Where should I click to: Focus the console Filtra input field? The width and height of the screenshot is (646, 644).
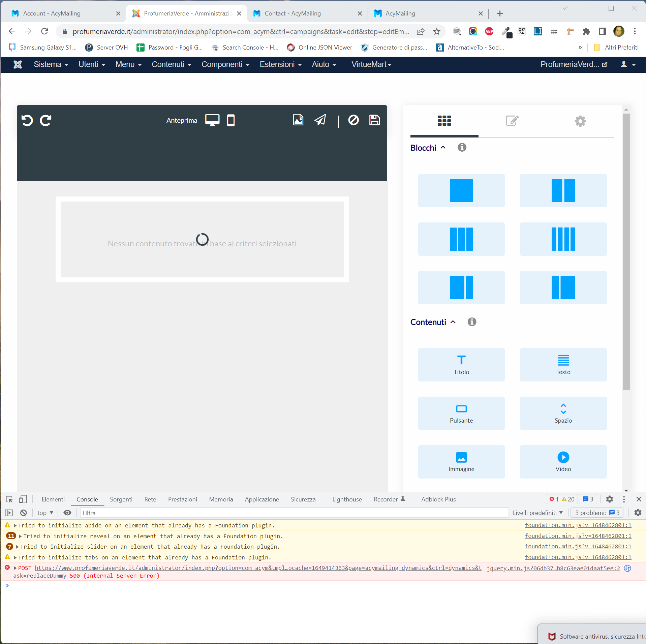294,513
